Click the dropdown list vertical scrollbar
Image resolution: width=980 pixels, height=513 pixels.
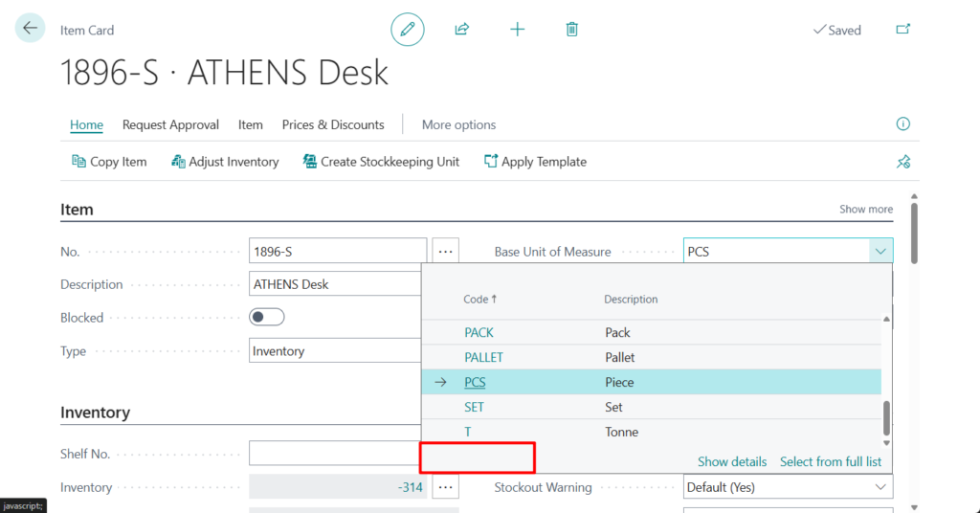coord(886,417)
